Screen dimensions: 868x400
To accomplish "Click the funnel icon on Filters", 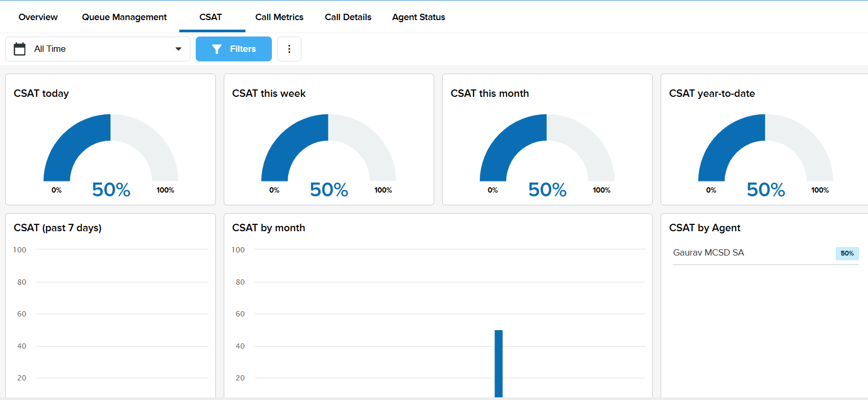I will click(217, 49).
